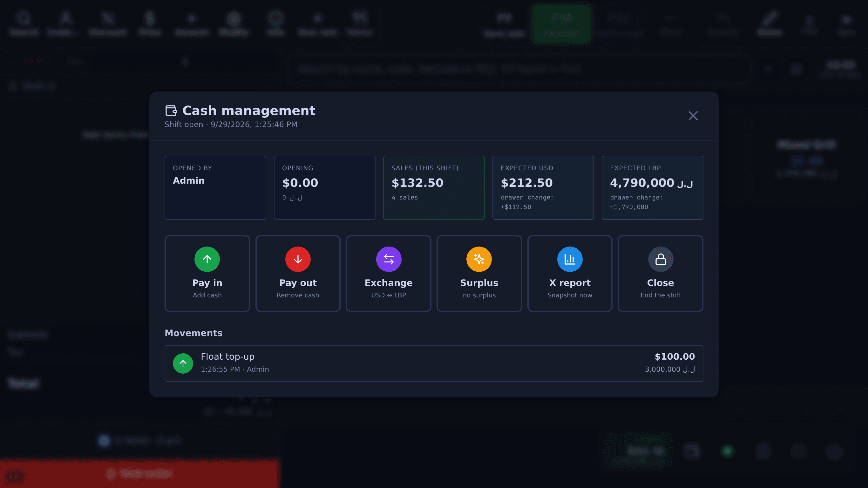Click the green Pay in arrow button
Screen dimensions: 868x488
click(207, 273)
